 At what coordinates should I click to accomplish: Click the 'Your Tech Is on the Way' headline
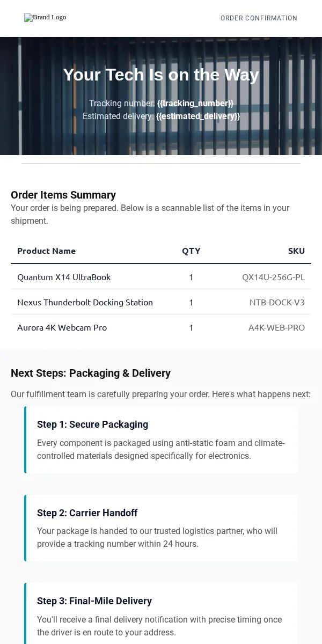click(161, 75)
